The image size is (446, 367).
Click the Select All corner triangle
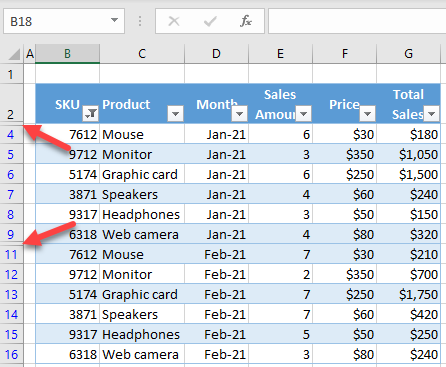(x=14, y=54)
